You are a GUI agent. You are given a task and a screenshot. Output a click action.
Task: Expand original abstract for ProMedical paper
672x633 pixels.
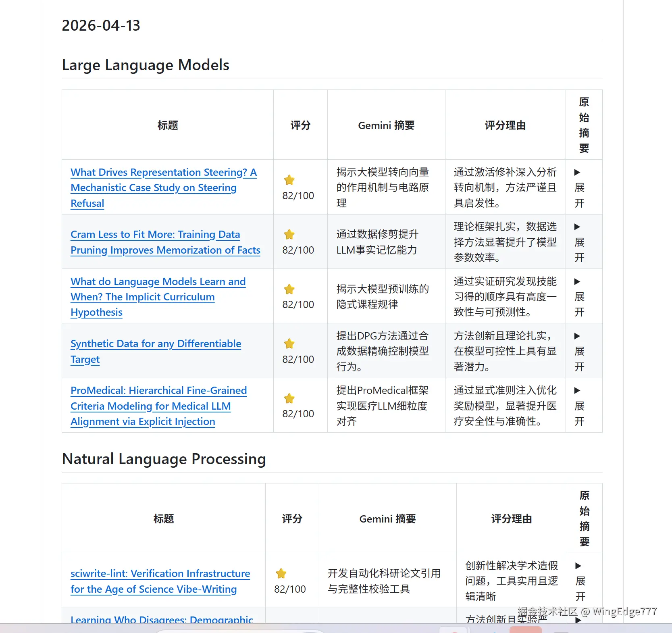[x=579, y=406]
